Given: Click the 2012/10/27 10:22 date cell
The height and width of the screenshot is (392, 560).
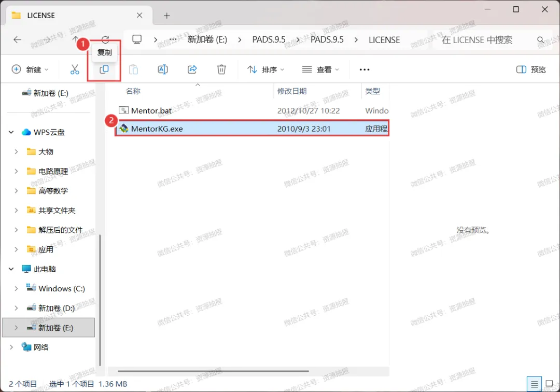Looking at the screenshot, I should point(309,110).
